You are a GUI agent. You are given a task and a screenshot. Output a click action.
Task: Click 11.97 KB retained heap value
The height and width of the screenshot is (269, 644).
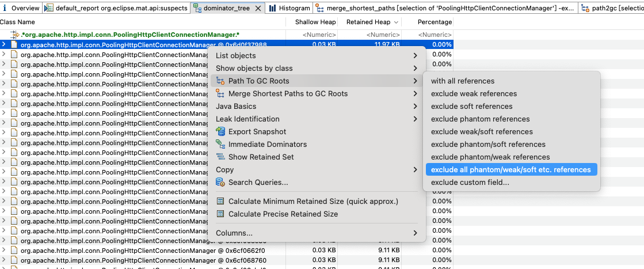[x=387, y=44]
